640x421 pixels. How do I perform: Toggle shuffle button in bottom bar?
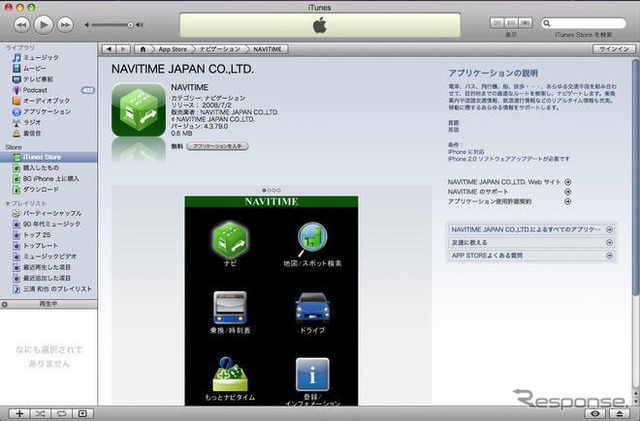coord(40,413)
